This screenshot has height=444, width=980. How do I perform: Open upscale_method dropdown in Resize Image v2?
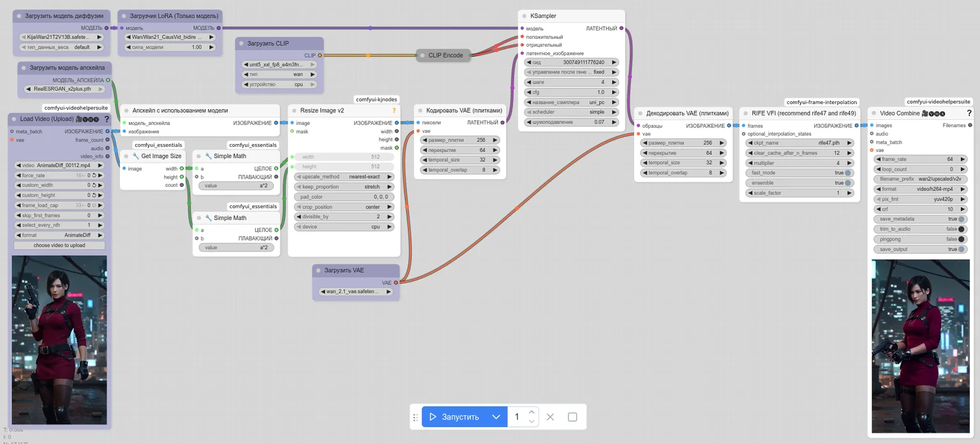(344, 177)
